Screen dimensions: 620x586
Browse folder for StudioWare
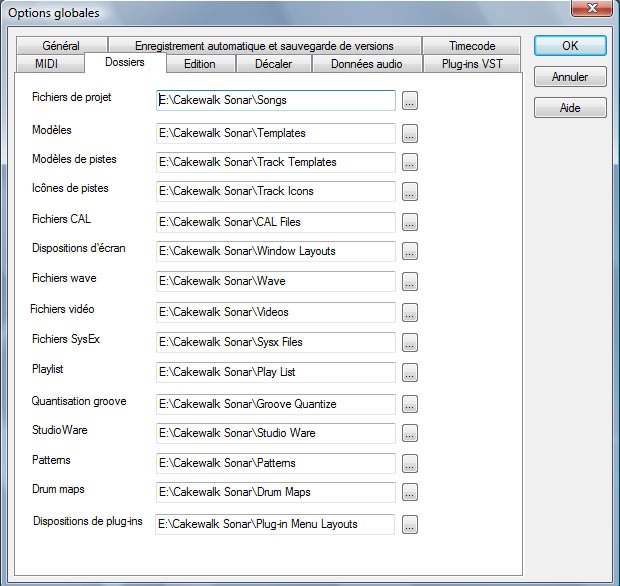tap(410, 433)
